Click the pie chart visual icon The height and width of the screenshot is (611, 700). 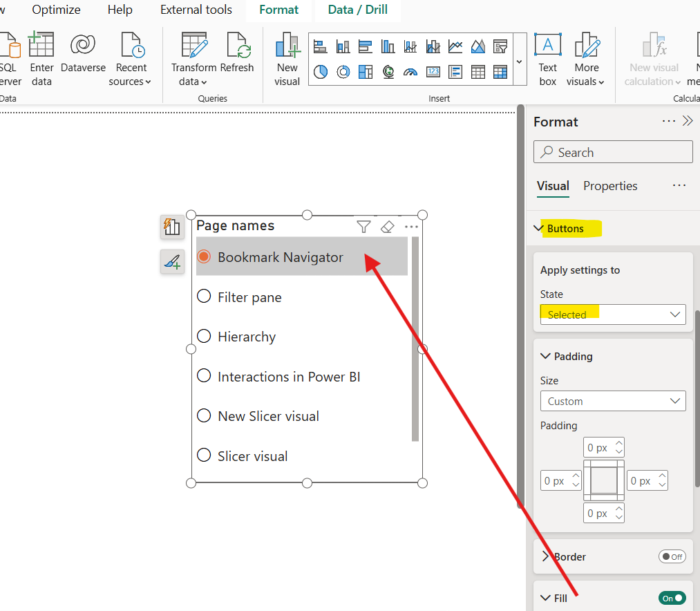point(320,71)
